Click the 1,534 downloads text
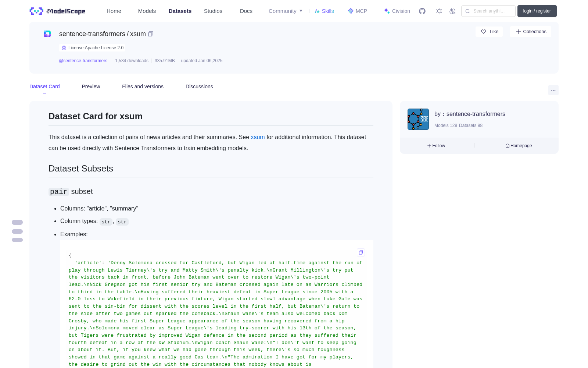 tap(132, 61)
